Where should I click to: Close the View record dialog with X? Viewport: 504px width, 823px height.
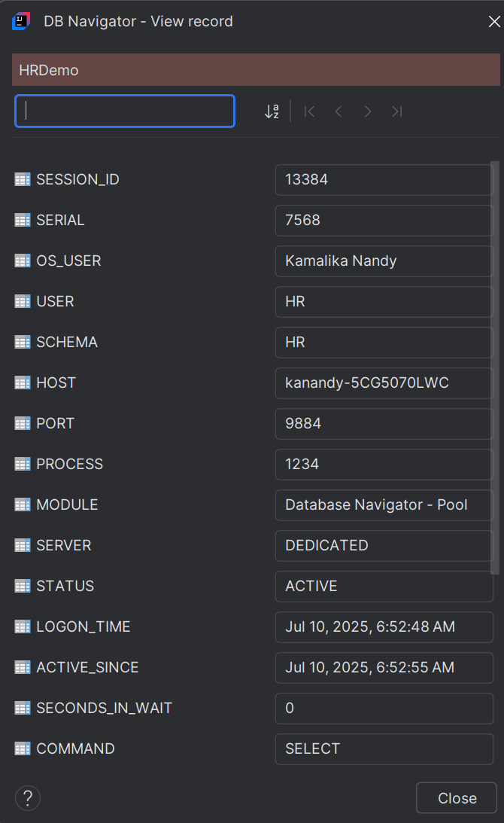[494, 22]
